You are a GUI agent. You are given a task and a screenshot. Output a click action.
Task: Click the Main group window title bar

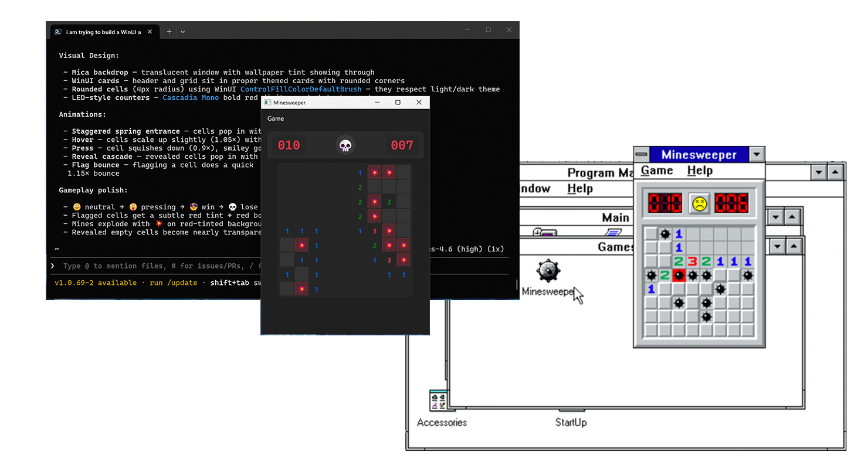coord(616,217)
